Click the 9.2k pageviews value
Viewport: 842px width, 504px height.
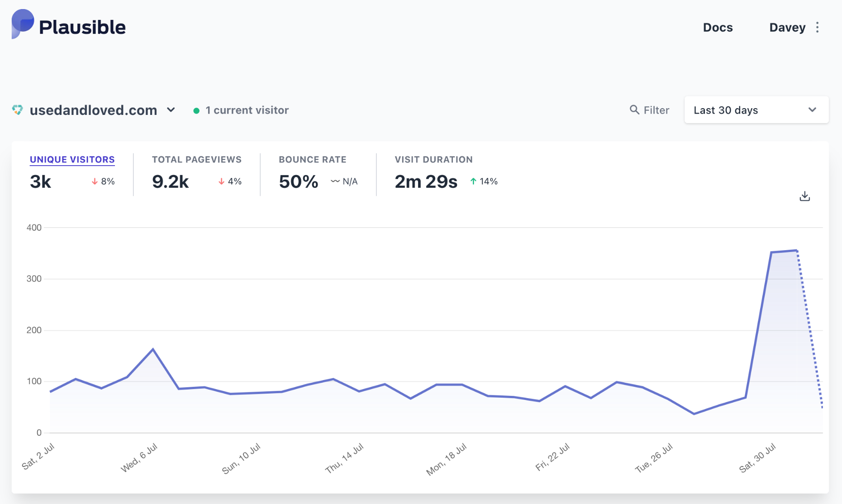pos(170,181)
